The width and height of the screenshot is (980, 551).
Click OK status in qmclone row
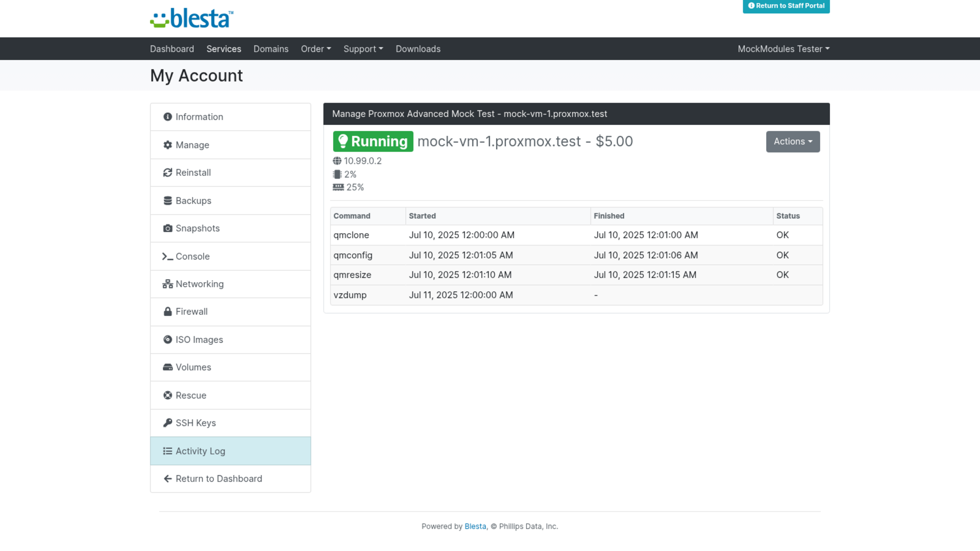[782, 235]
